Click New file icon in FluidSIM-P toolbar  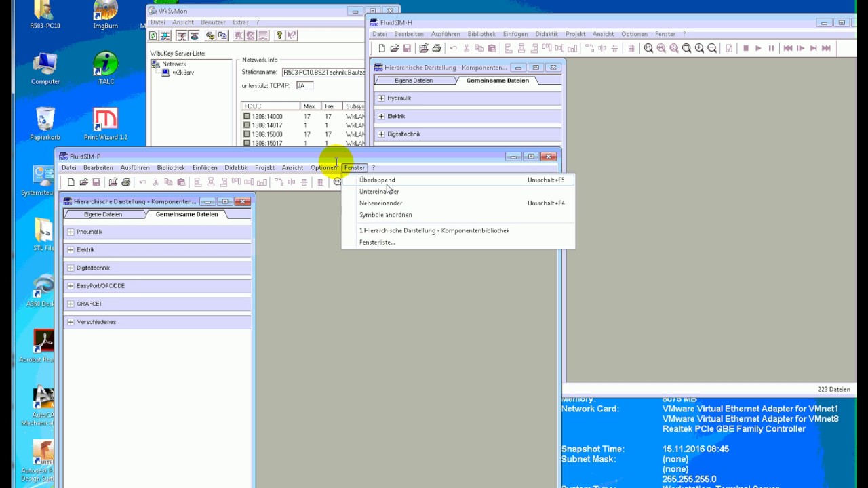(x=71, y=182)
